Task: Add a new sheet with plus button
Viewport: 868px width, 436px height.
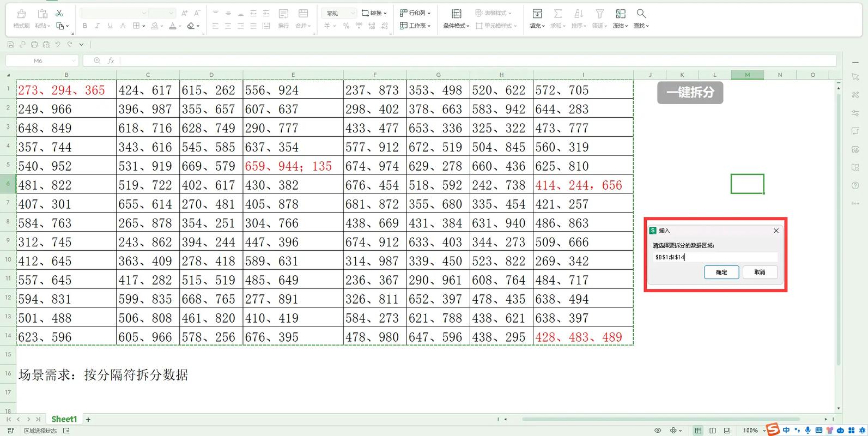Action: 88,420
